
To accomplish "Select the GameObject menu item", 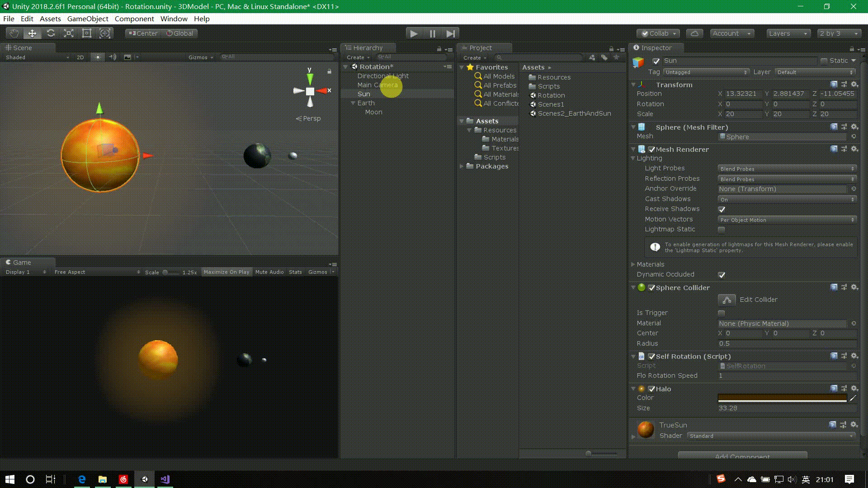I will click(x=88, y=19).
